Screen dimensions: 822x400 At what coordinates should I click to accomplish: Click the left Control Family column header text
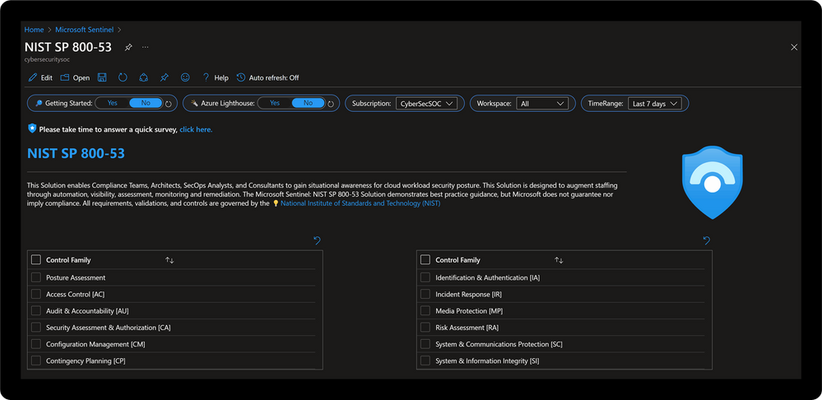(68, 260)
